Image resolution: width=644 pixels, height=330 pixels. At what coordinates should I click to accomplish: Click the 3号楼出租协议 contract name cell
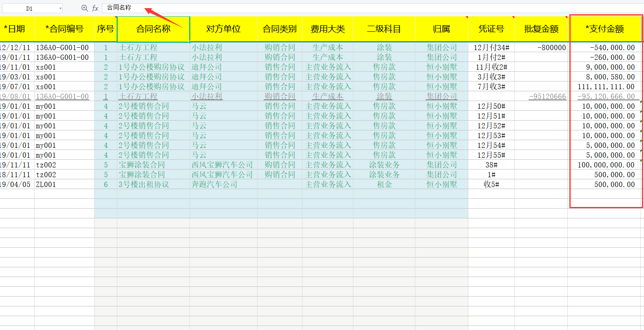[153, 185]
